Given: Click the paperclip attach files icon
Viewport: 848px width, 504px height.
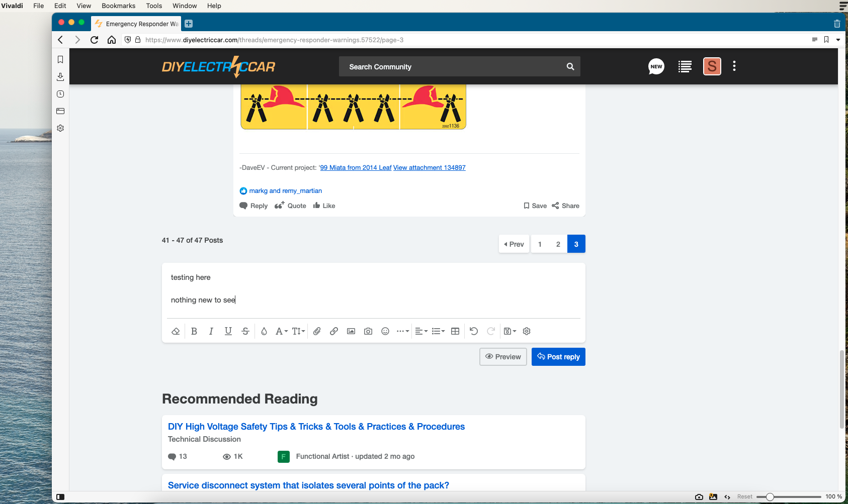Looking at the screenshot, I should (x=317, y=331).
